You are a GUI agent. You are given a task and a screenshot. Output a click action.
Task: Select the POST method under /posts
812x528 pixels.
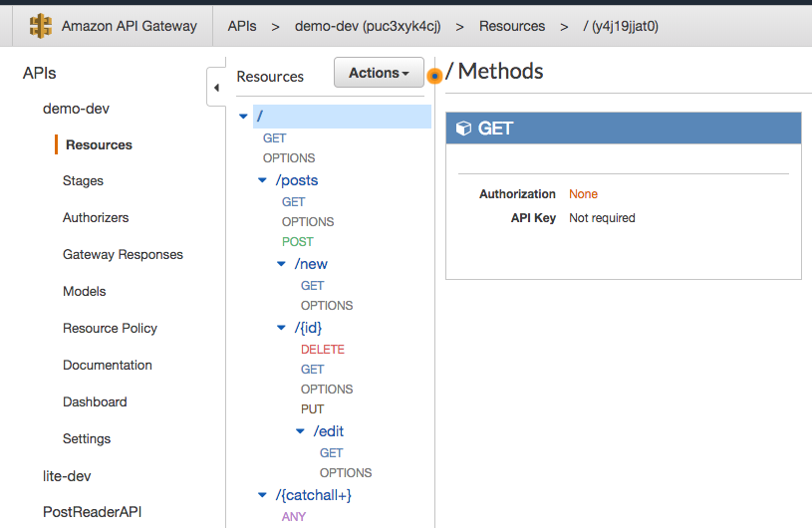pos(297,242)
